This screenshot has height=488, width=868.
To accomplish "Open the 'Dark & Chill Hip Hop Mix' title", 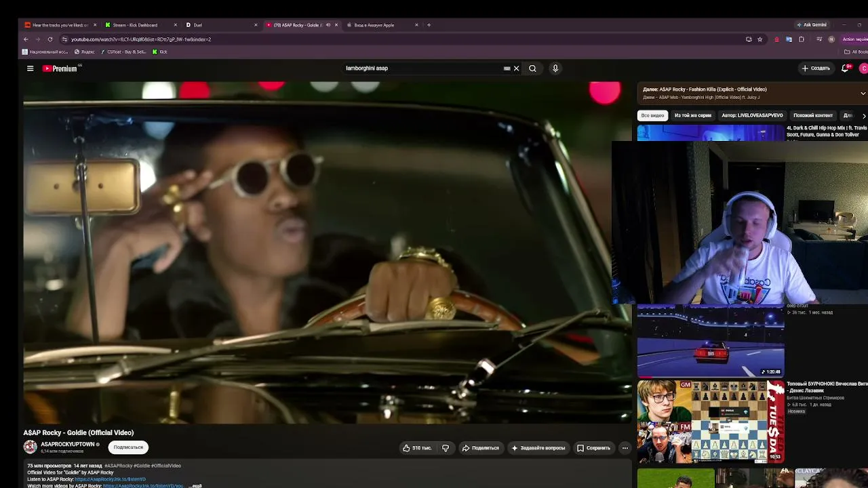I will pyautogui.click(x=827, y=131).
